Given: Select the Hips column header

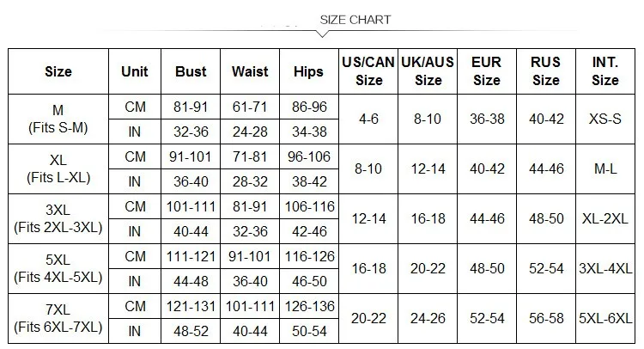Looking at the screenshot, I should coord(309,71).
